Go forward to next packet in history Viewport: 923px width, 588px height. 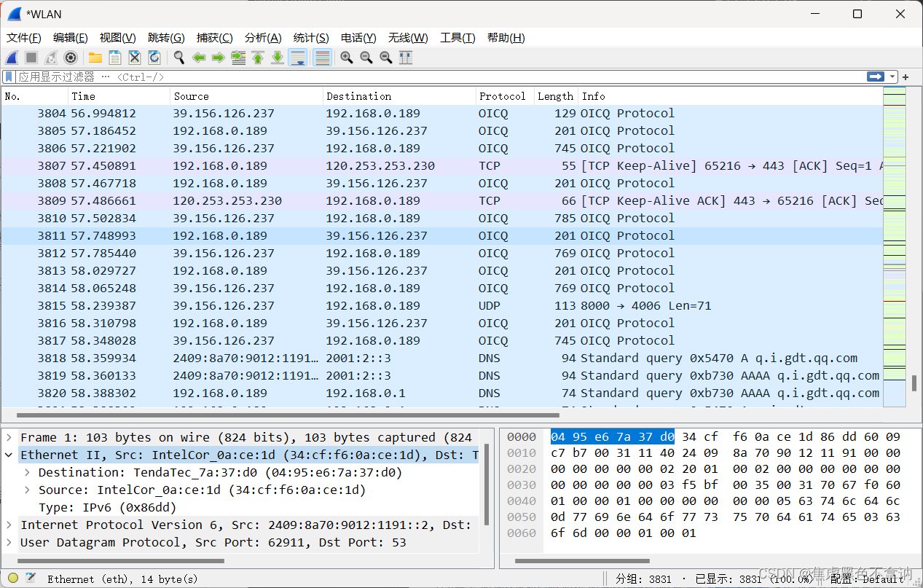(218, 58)
